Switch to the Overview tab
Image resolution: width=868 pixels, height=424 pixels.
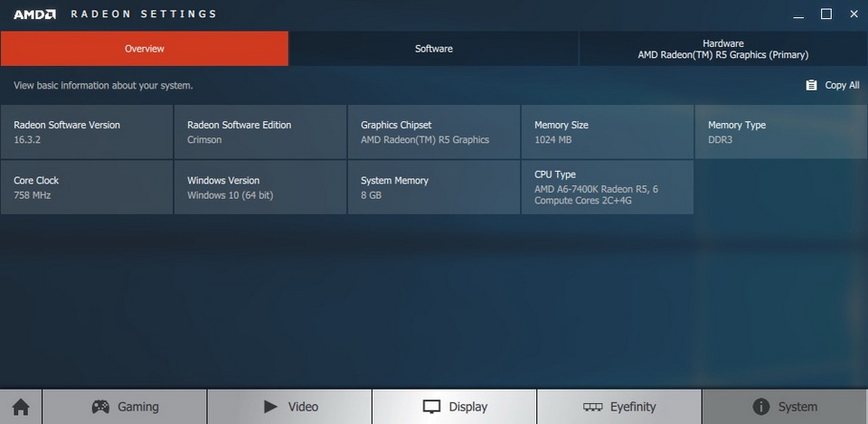tap(145, 49)
